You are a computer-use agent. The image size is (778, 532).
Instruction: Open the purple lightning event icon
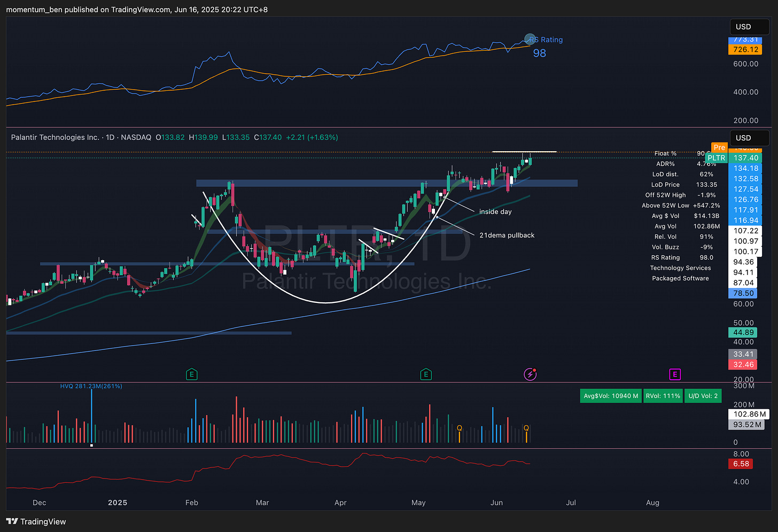coord(530,374)
